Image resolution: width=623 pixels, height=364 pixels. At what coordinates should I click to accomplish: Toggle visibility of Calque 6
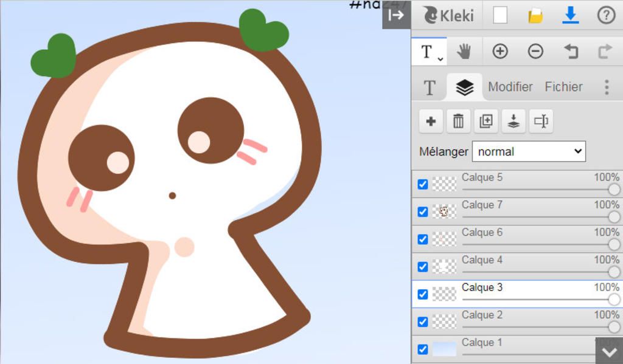pyautogui.click(x=423, y=239)
